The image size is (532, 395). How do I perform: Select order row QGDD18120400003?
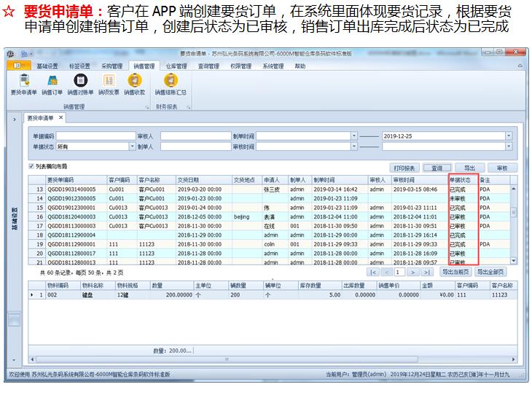click(x=270, y=217)
